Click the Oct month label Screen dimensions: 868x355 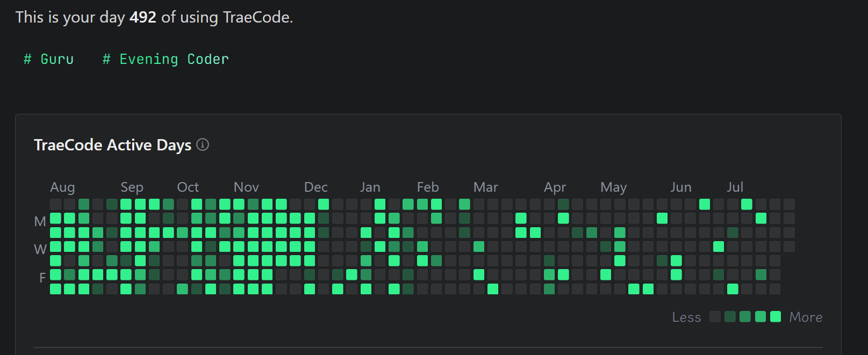click(188, 187)
